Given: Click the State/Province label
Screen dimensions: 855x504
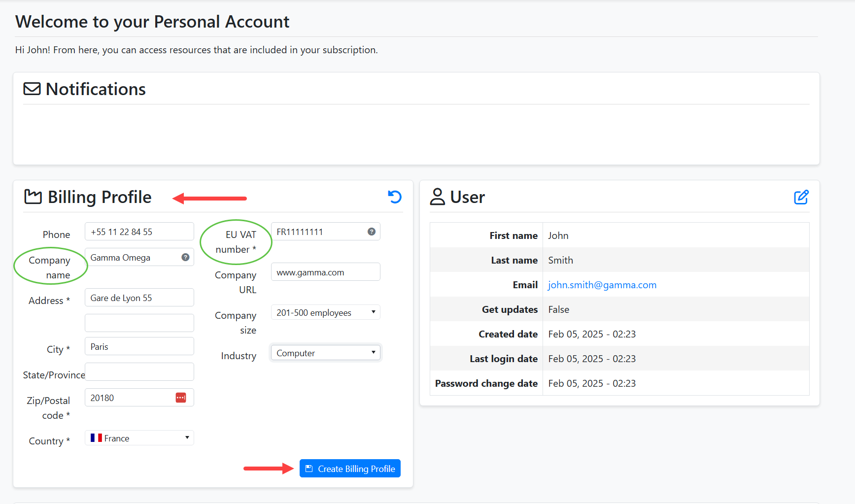Looking at the screenshot, I should tap(54, 375).
